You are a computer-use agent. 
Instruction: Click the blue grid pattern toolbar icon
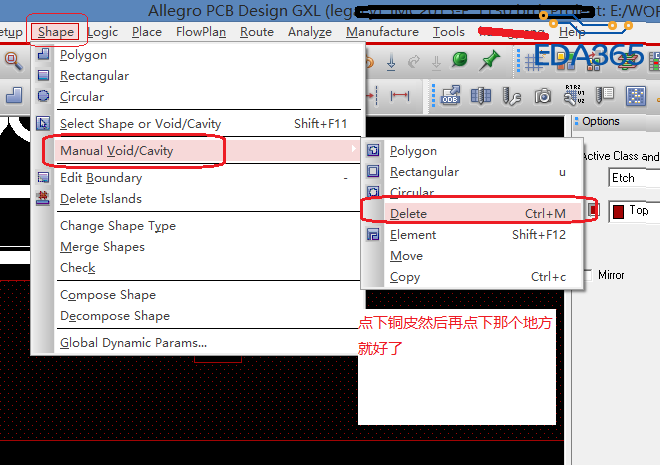coord(636,96)
